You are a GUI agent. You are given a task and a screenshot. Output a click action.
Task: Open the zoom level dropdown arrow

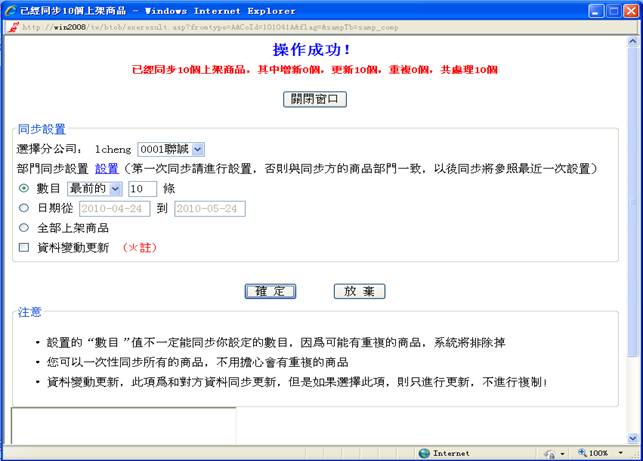tap(619, 453)
